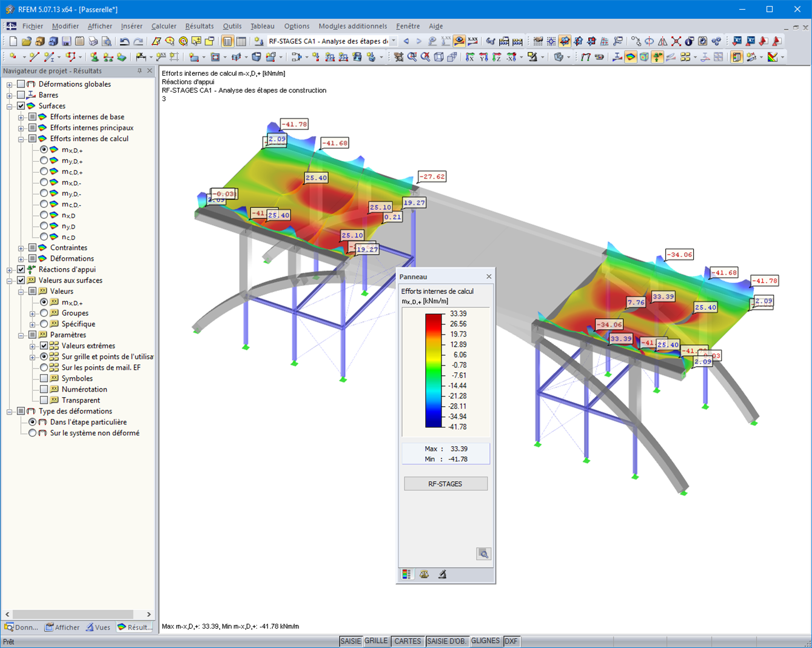Open the color scale tab in Panneau

point(406,574)
